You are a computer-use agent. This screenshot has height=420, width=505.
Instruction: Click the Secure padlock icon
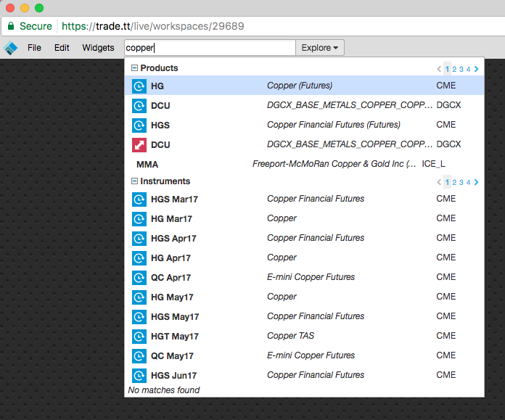click(11, 26)
